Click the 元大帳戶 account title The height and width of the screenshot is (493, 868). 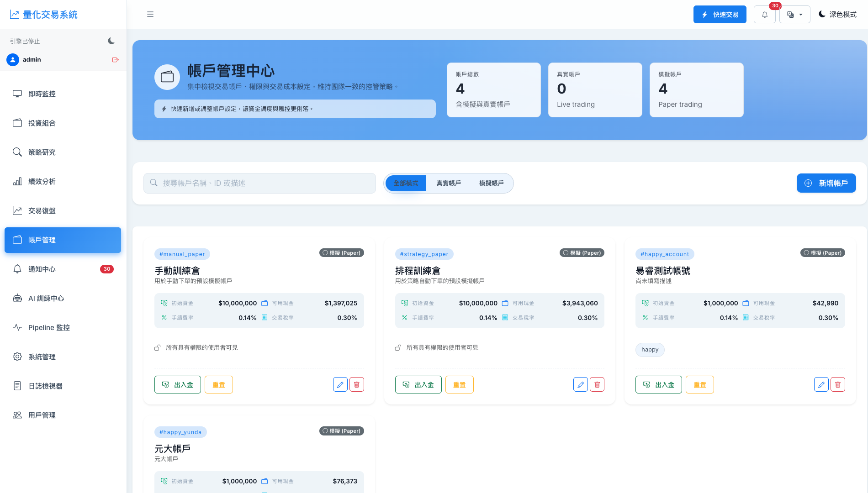[173, 449]
